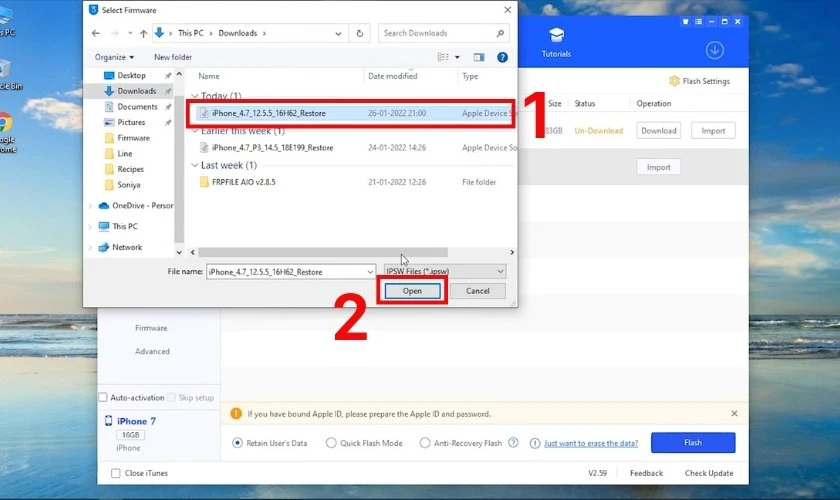Collapse the Today file group

194,96
